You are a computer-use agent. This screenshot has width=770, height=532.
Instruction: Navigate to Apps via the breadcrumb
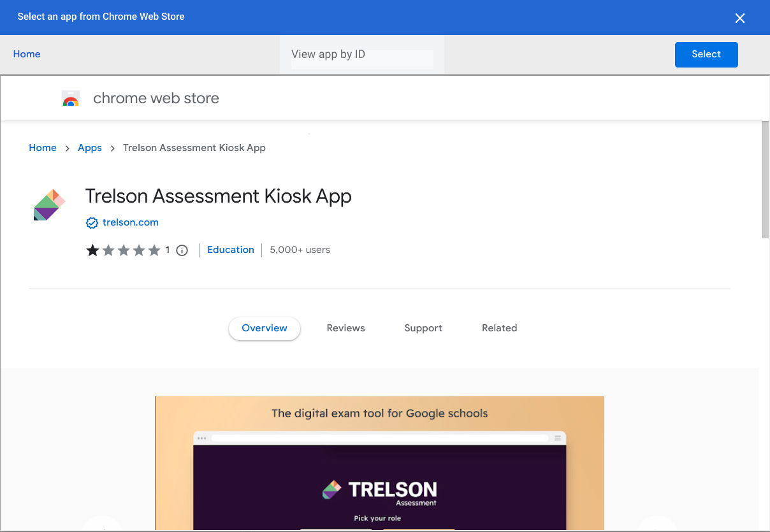click(x=89, y=147)
